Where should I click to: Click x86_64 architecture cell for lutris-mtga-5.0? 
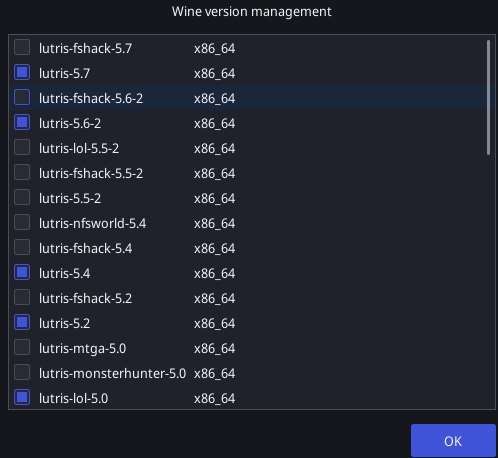tap(214, 349)
